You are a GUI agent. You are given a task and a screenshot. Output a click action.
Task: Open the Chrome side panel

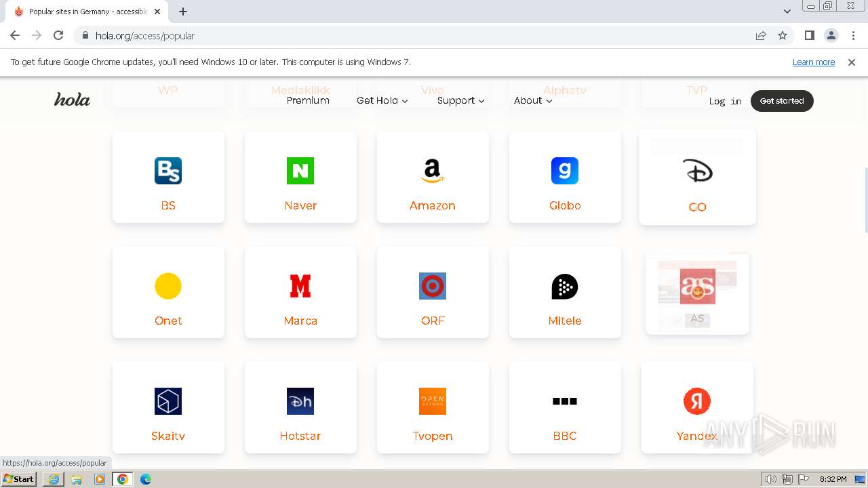pos(810,35)
